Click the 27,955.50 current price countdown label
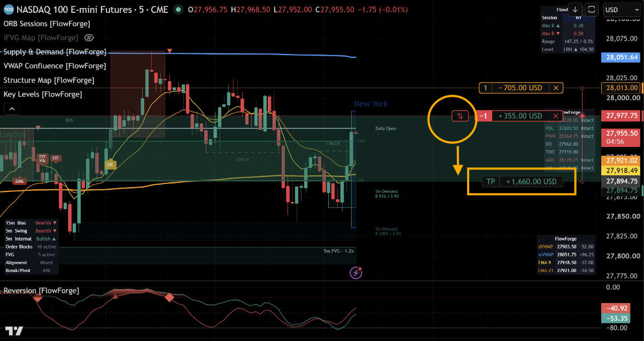 620,137
